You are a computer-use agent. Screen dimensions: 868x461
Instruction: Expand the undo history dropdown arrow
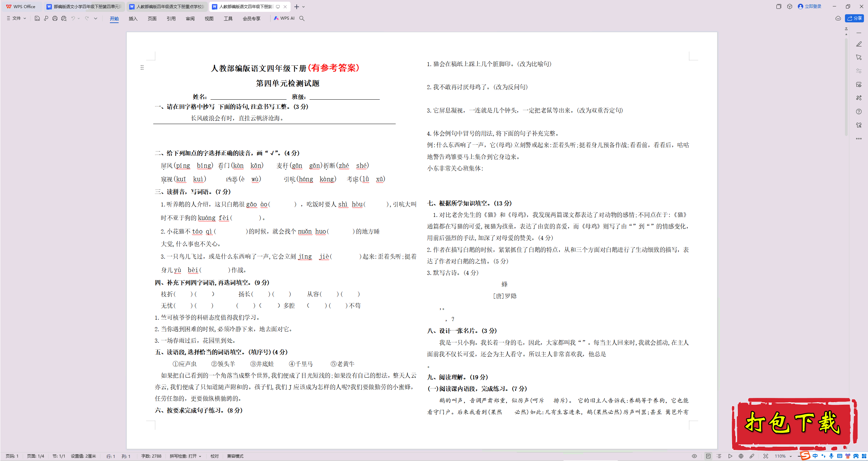[79, 18]
